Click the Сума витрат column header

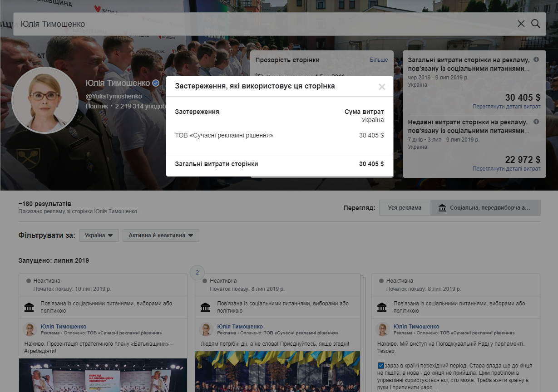364,112
